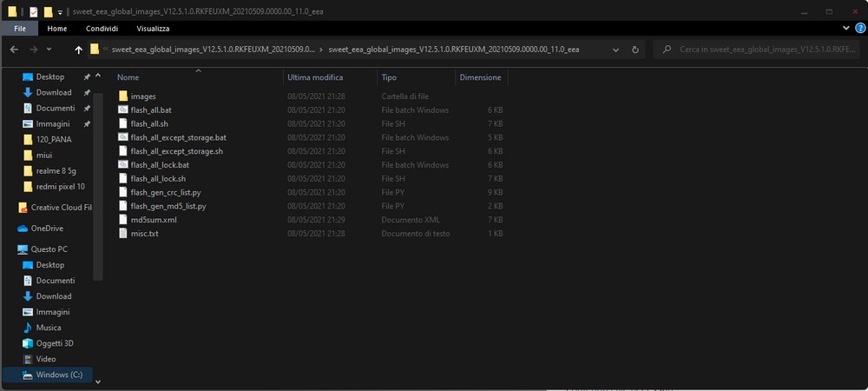Open Musica under Questo PC
Image resolution: width=868 pixels, height=391 pixels.
pyautogui.click(x=49, y=328)
